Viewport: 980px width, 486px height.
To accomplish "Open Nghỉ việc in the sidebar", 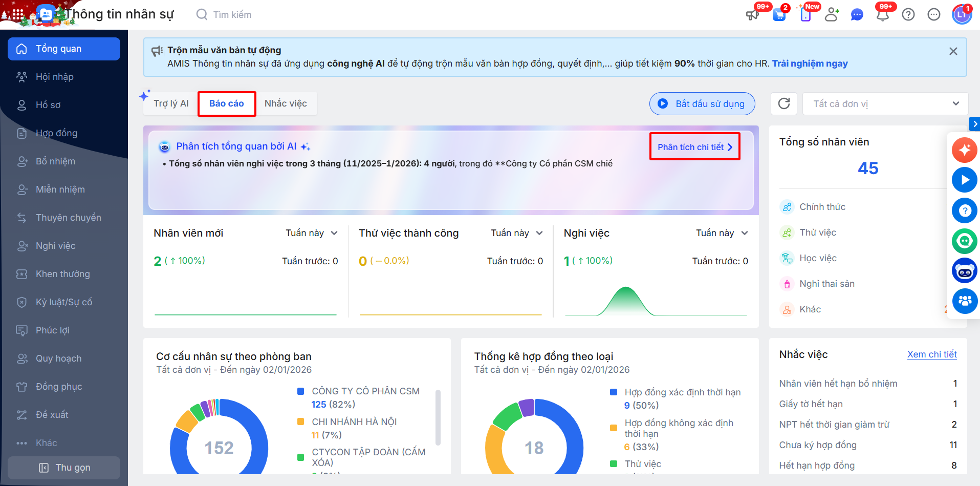I will (64, 246).
